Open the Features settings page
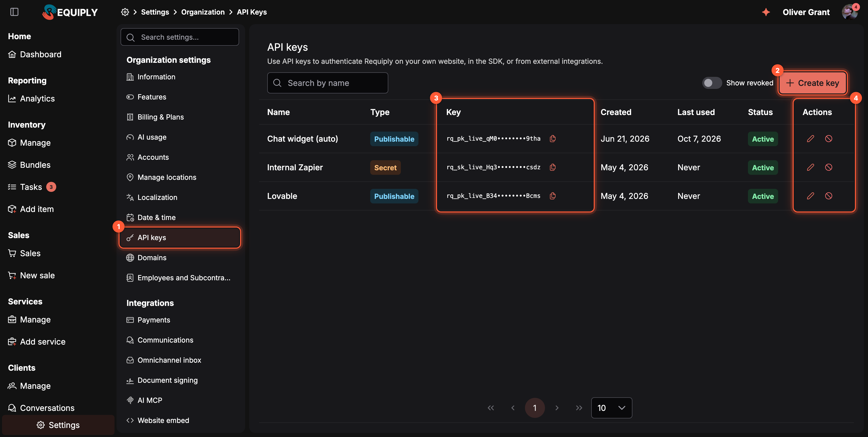This screenshot has width=868, height=437. (180, 97)
